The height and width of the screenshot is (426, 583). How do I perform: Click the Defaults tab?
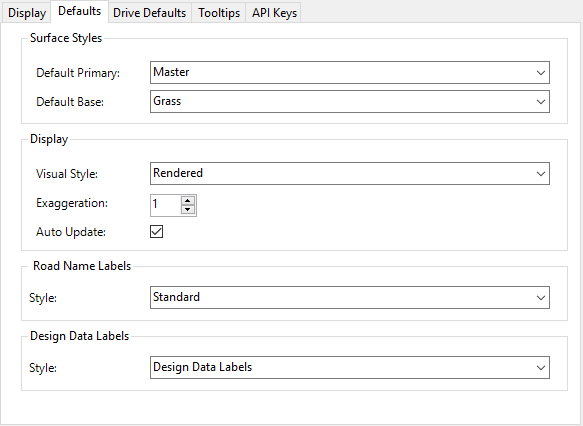click(80, 12)
